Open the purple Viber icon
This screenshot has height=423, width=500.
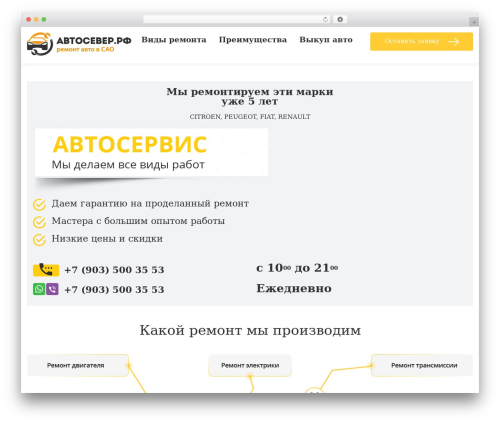[52, 289]
